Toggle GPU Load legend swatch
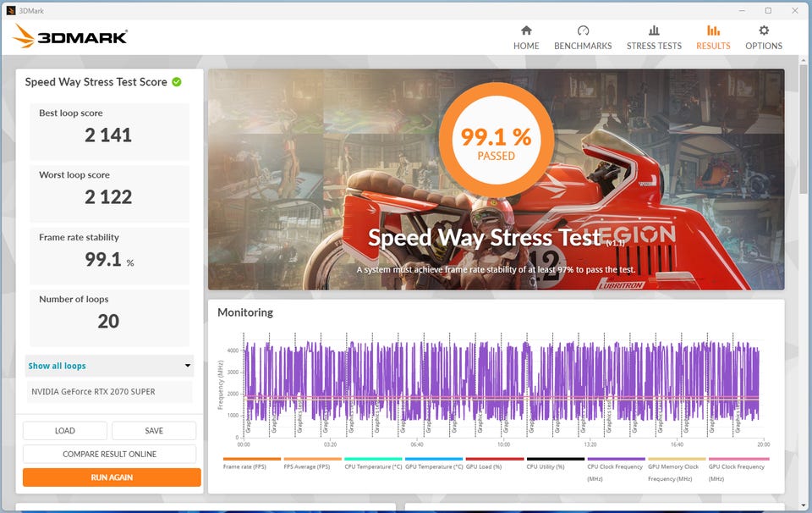This screenshot has height=513, width=812. (495, 459)
